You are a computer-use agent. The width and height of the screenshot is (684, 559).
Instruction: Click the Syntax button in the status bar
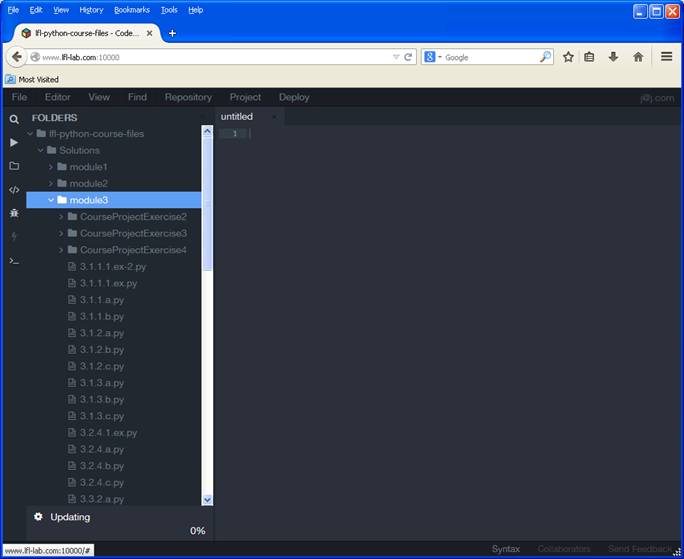505,549
